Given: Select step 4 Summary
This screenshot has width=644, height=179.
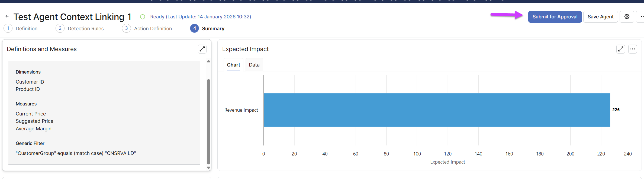Looking at the screenshot, I should click(x=194, y=28).
